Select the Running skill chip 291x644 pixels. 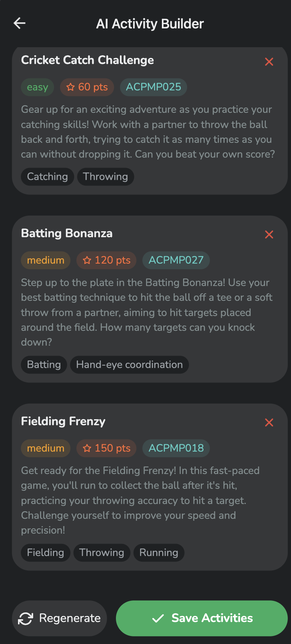159,552
